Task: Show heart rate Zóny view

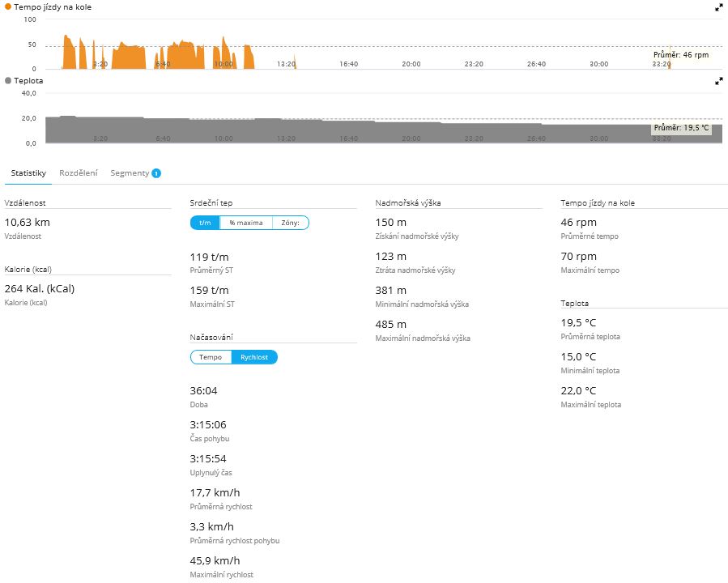Action: pos(290,223)
